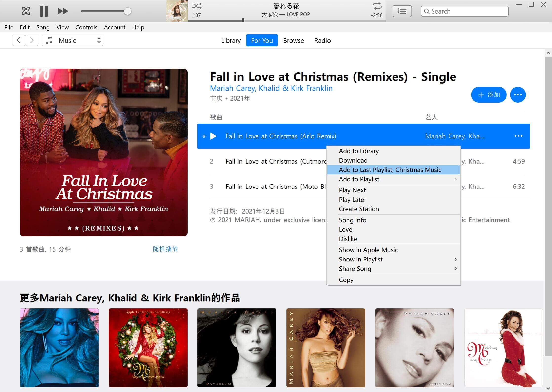Drag the playback progress slider

[x=242, y=19]
